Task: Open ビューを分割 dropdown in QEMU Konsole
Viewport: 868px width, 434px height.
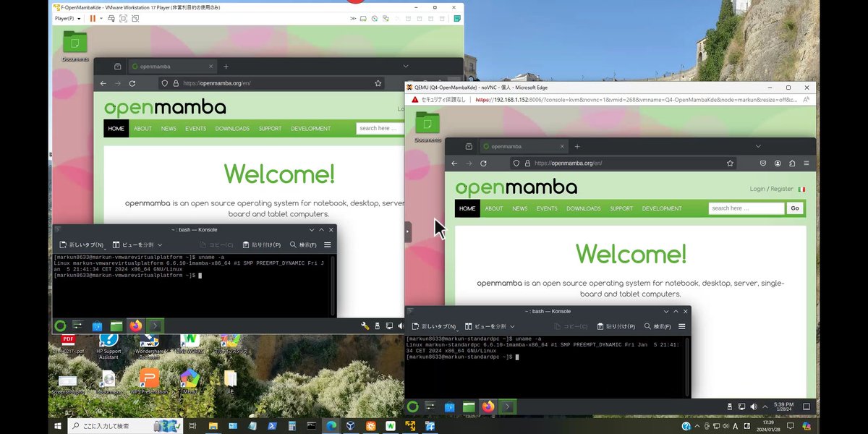Action: [x=490, y=326]
